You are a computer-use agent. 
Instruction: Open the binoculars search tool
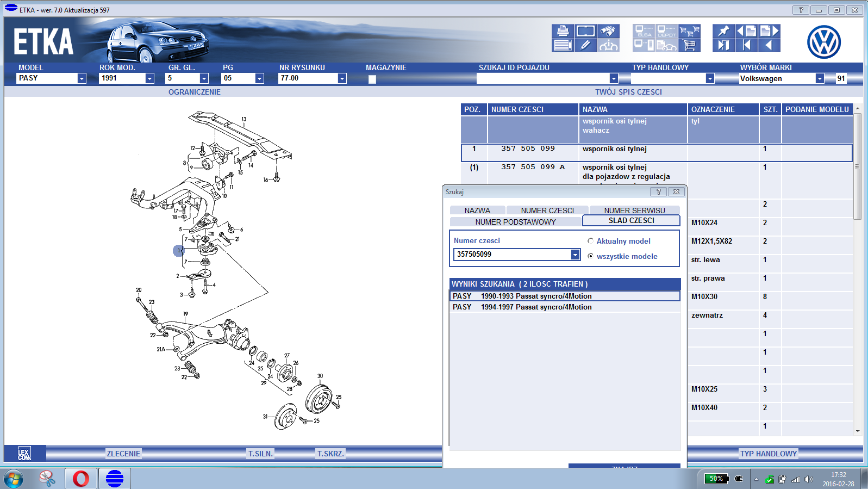click(608, 31)
